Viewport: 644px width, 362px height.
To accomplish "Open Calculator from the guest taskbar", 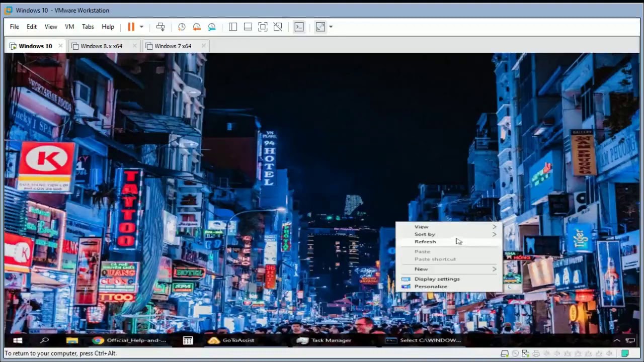I will [x=188, y=340].
